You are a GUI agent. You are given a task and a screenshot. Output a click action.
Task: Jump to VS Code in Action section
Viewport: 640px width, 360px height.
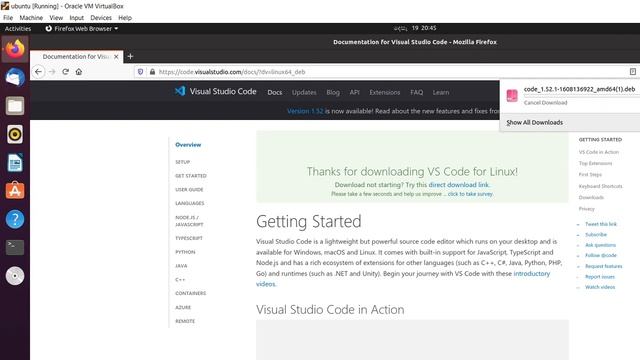(599, 152)
